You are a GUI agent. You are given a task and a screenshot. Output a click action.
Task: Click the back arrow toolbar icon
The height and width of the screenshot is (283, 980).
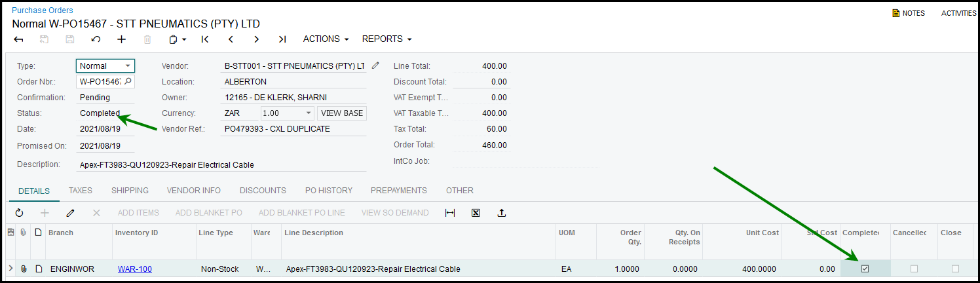point(19,39)
